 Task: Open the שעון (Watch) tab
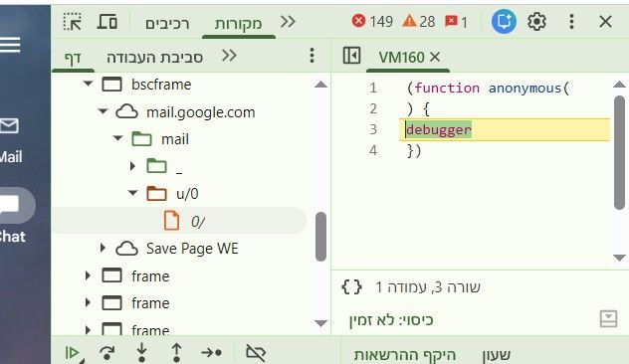point(497,355)
